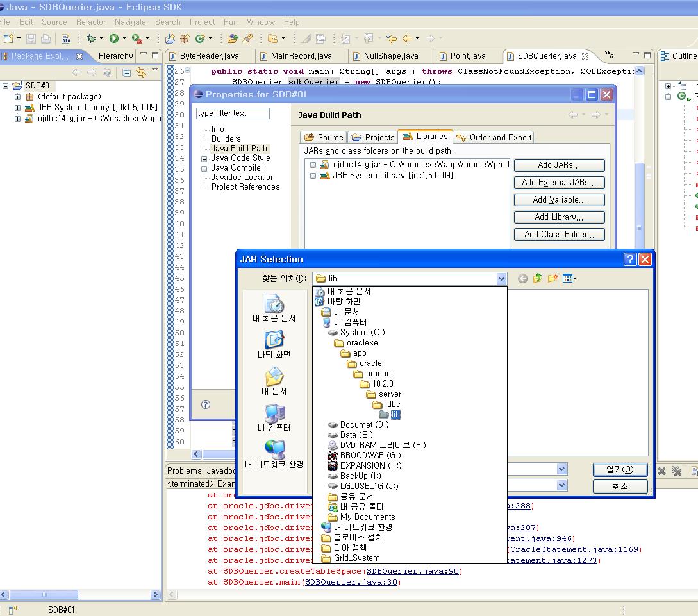Click the 열기(O) open button
Screen dimensions: 698x616
[x=620, y=470]
